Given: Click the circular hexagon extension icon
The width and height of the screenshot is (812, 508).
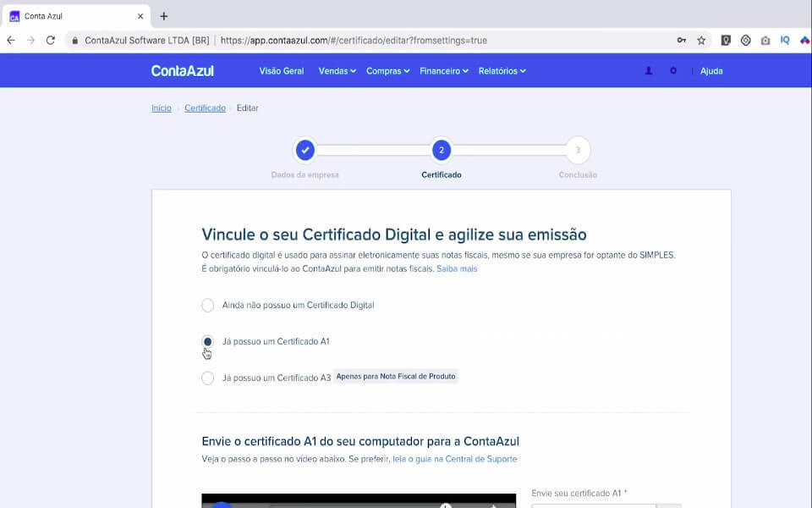Looking at the screenshot, I should tap(746, 40).
